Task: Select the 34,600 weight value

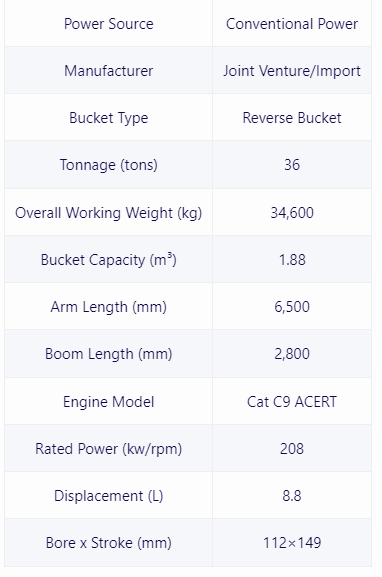Action: 292,213
